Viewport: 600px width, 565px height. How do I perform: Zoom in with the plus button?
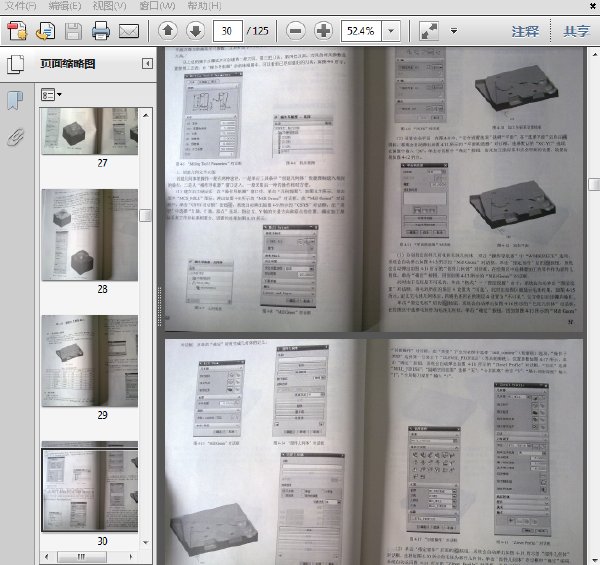323,31
